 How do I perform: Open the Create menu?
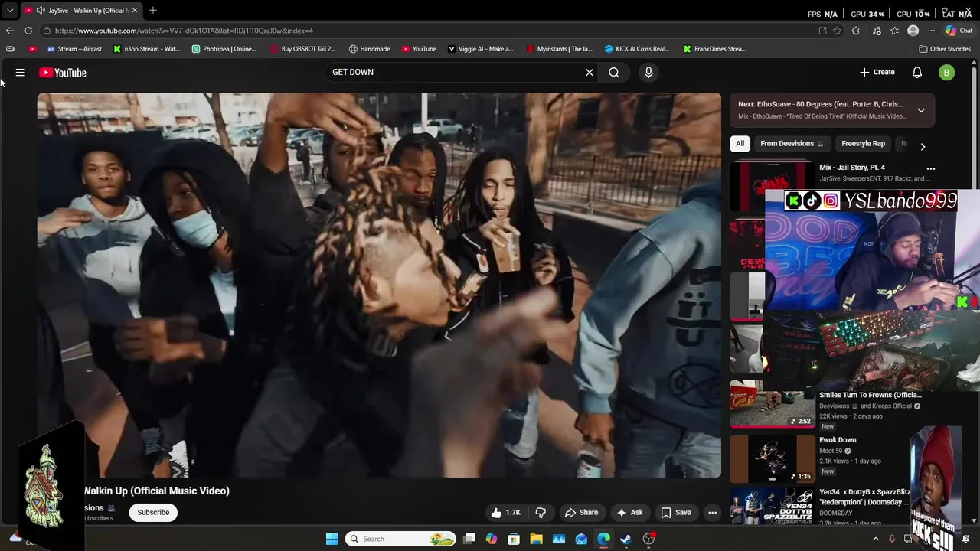(x=877, y=72)
